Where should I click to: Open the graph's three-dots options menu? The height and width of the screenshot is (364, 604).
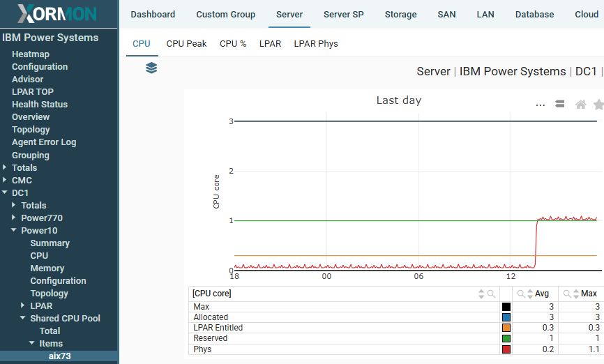pos(540,105)
